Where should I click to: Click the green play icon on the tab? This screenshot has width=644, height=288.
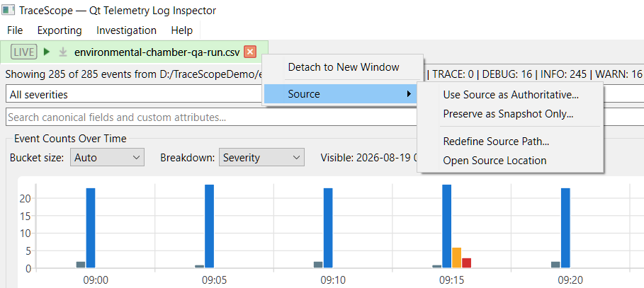47,52
